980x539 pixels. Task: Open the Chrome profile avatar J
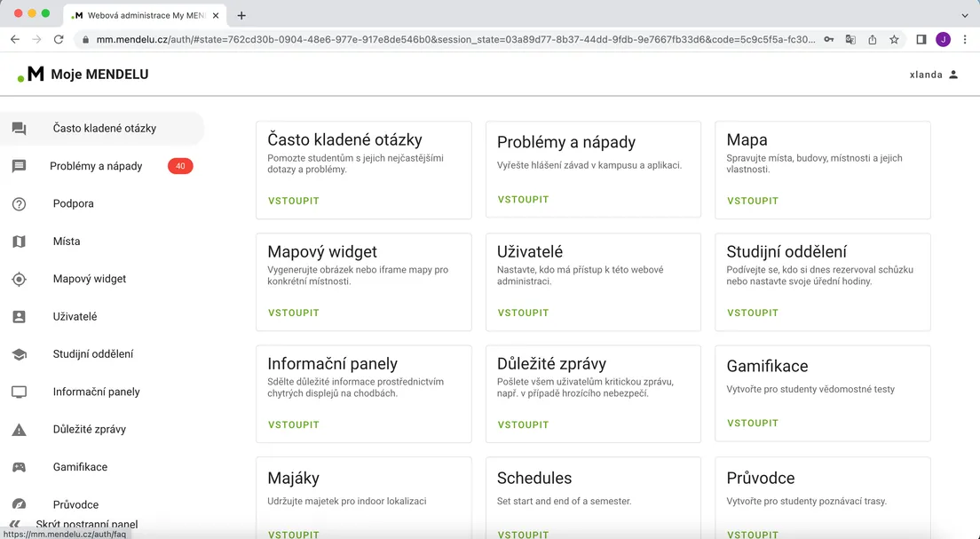tap(943, 39)
